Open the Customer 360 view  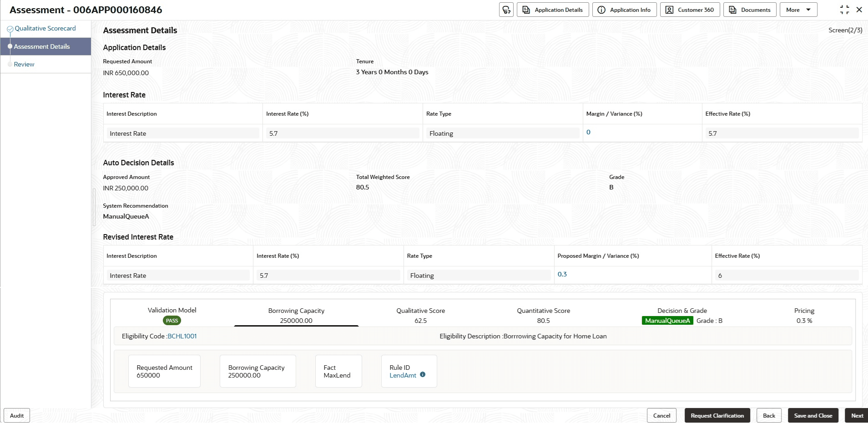point(690,10)
